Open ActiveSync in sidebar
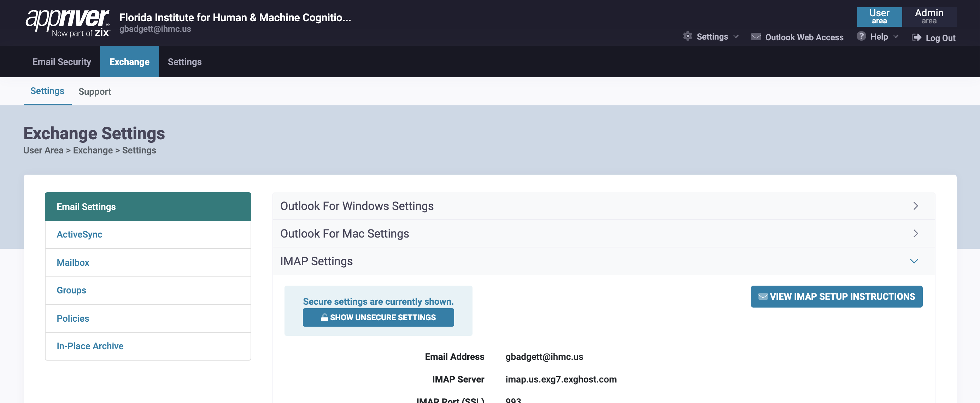This screenshot has height=403, width=980. (148, 234)
